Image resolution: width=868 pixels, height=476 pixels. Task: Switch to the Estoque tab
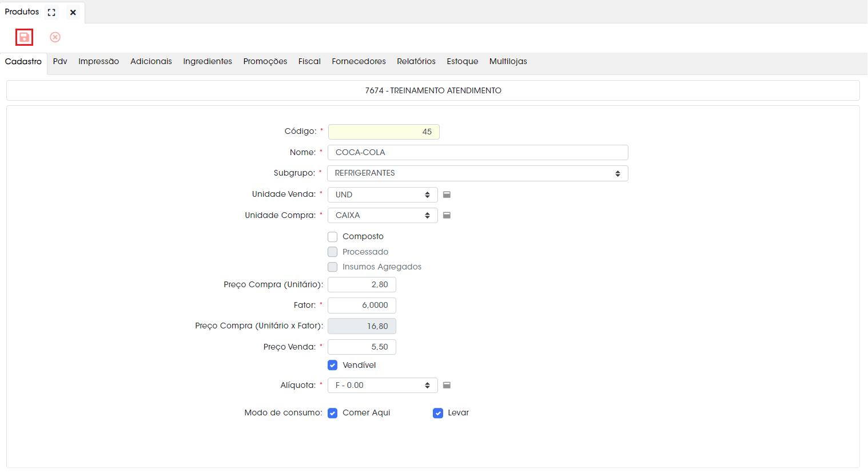463,61
